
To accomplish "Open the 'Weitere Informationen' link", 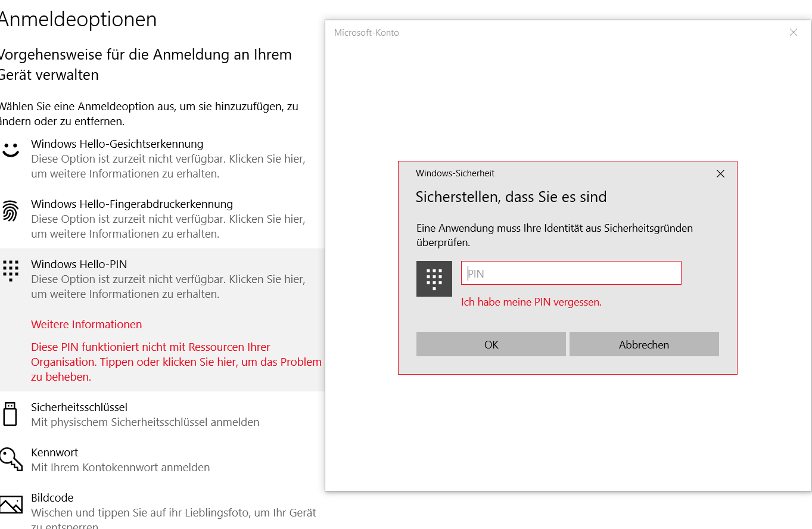I will (86, 325).
